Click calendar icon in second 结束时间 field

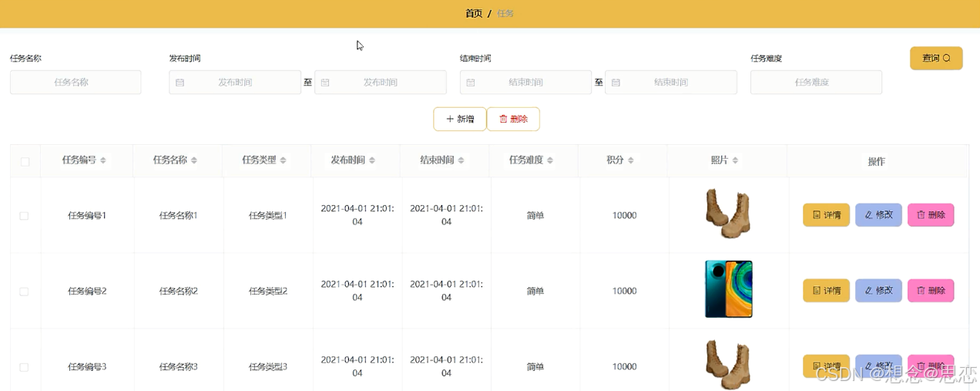pos(616,83)
